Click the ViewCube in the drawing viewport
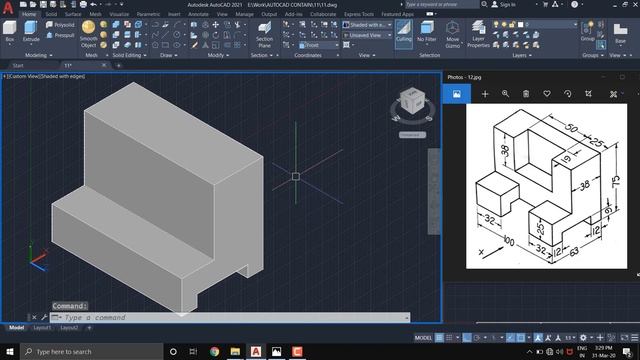Viewport: 640px width, 360px height. click(412, 100)
